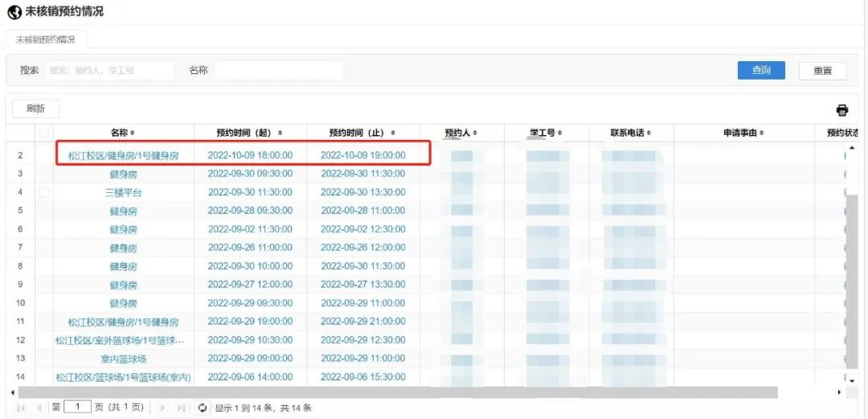Click the blue 查询 button

[760, 70]
